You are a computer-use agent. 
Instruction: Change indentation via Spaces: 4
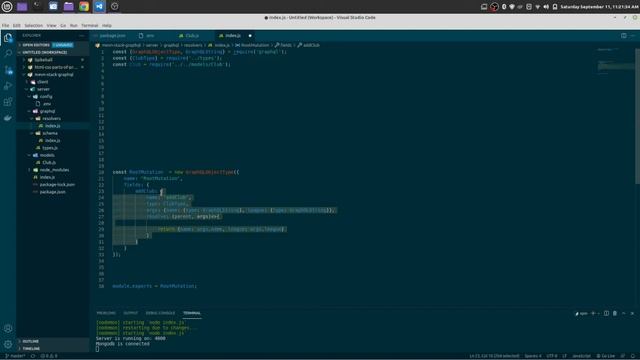point(533,356)
